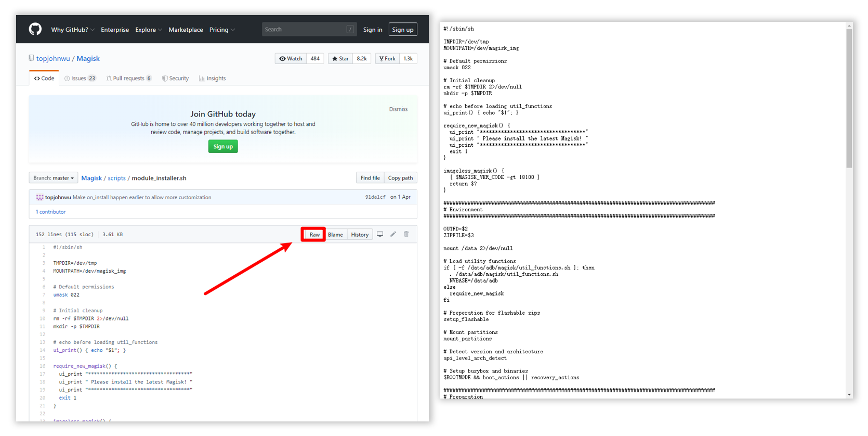The image size is (868, 436).
Task: View the 484 watchers count
Action: 315,59
